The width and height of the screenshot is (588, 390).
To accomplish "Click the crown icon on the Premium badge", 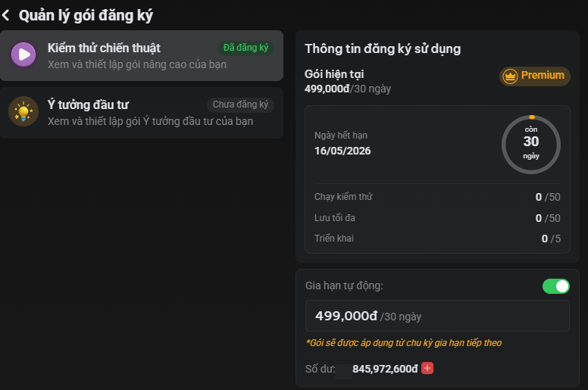I will pos(510,76).
